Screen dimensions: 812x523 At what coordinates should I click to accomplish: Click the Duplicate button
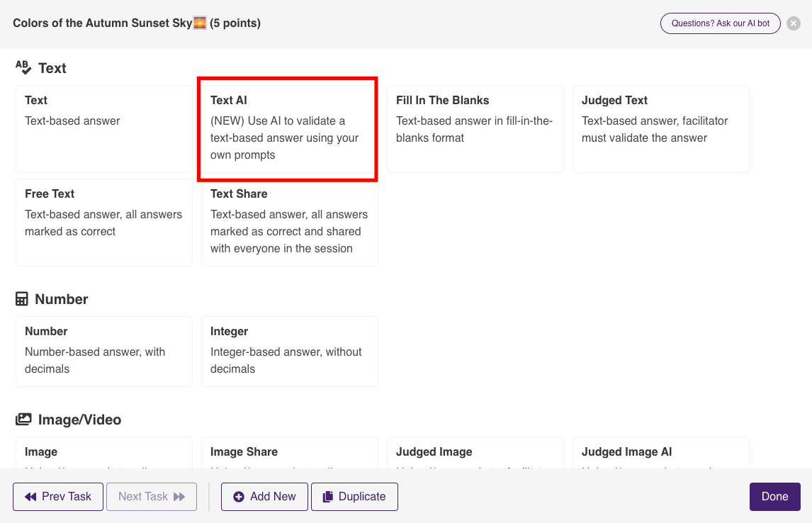pyautogui.click(x=354, y=497)
